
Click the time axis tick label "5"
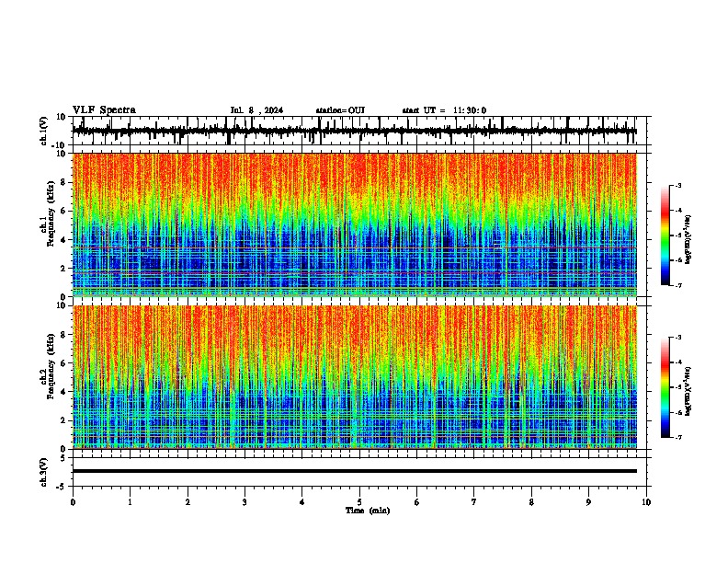(x=359, y=502)
